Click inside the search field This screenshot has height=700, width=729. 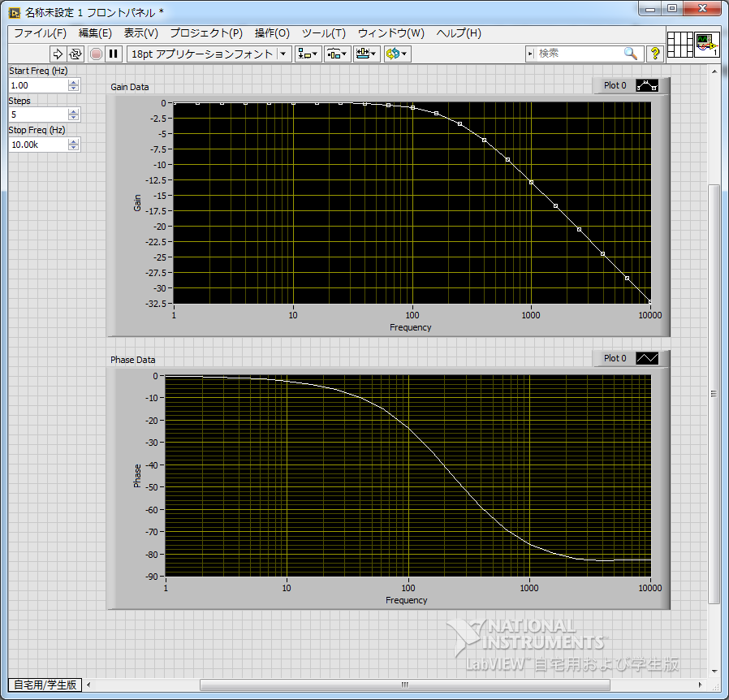[579, 54]
